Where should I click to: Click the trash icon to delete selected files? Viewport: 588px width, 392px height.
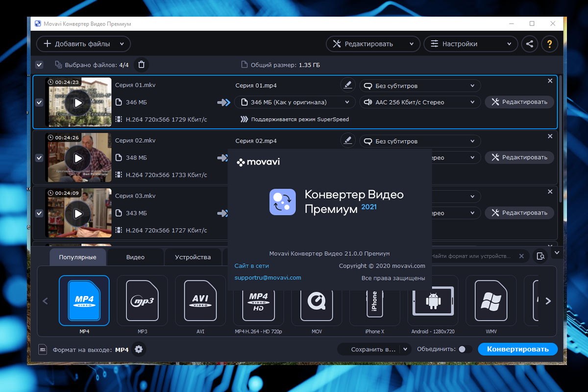click(141, 65)
